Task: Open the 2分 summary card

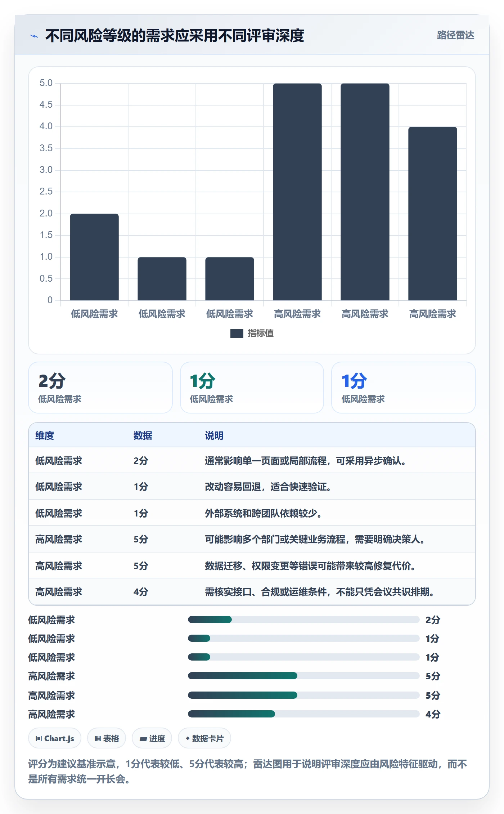Action: (100, 388)
